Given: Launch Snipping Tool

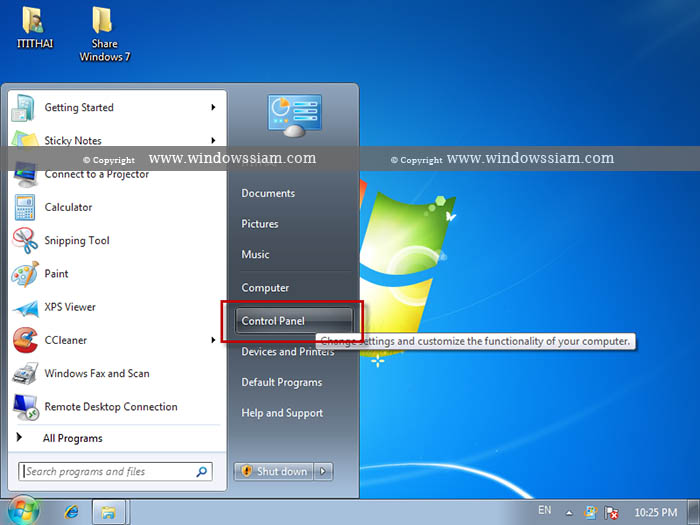Looking at the screenshot, I should [x=77, y=241].
